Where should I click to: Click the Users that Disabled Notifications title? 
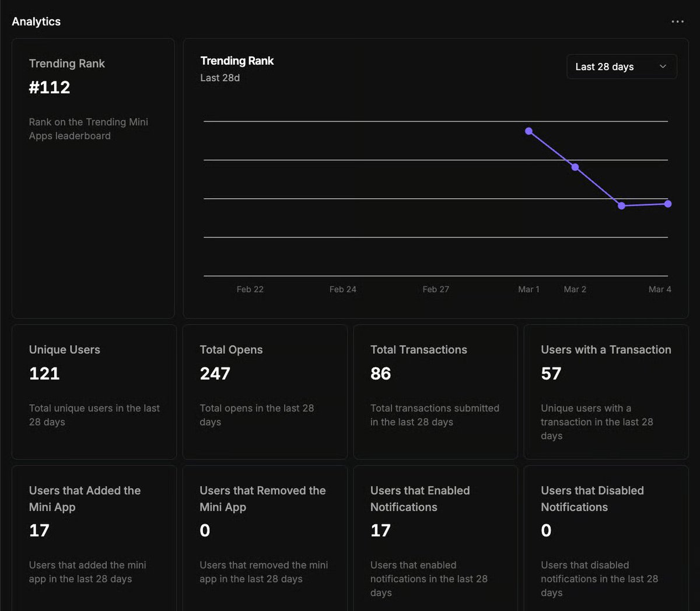pos(593,499)
